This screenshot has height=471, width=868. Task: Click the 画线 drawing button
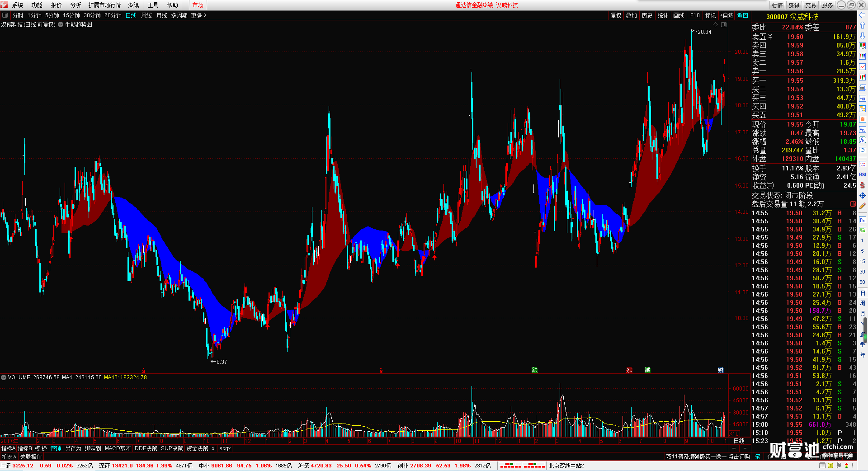point(679,15)
